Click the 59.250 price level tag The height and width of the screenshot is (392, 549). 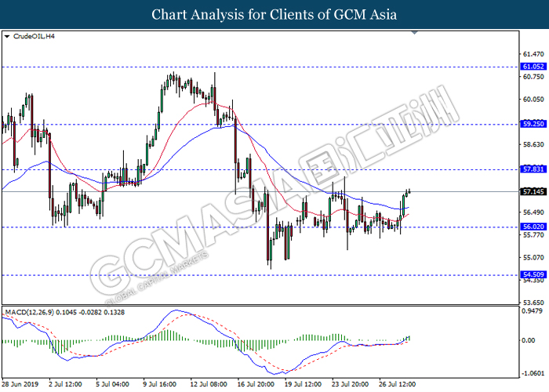pos(533,124)
